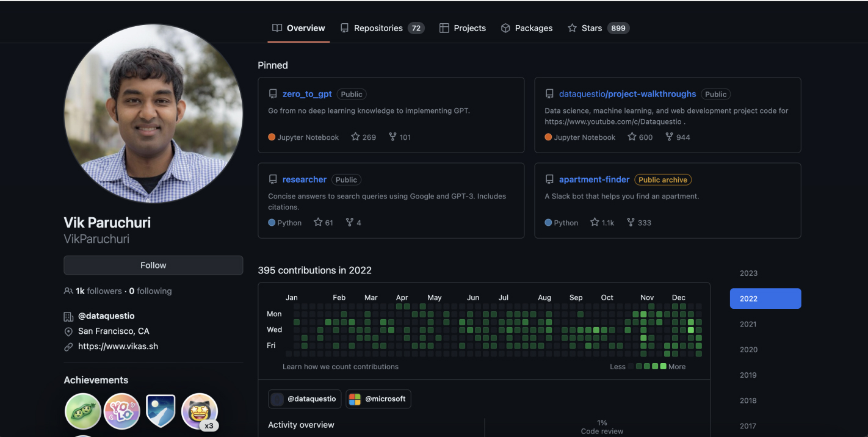The width and height of the screenshot is (868, 437).
Task: Click the brightest green legend square
Action: pos(663,366)
